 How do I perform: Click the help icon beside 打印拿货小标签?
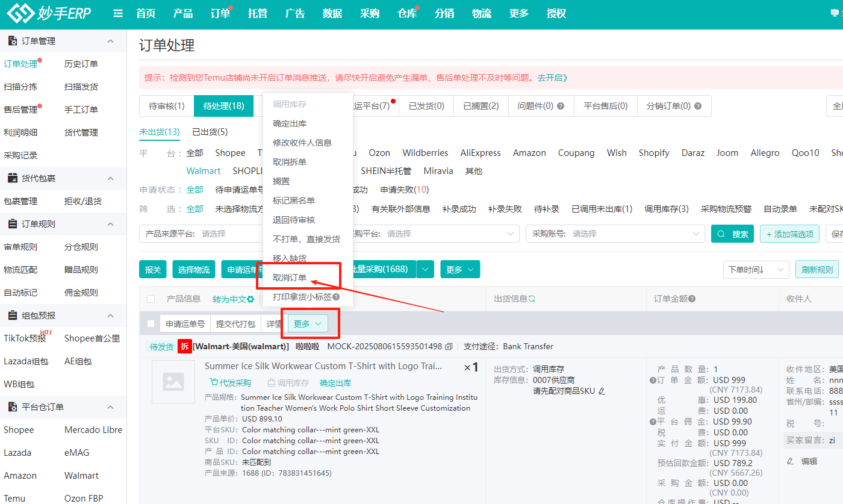(x=336, y=297)
